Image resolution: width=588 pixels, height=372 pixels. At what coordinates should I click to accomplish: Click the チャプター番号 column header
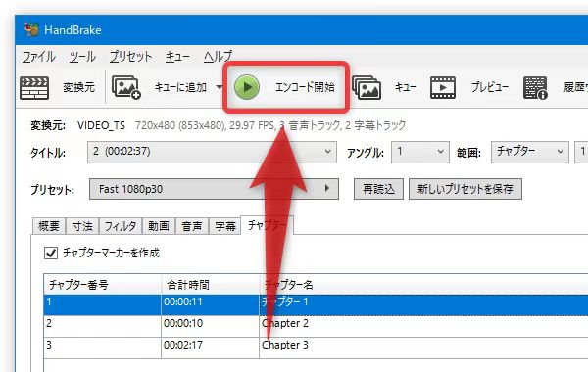102,285
